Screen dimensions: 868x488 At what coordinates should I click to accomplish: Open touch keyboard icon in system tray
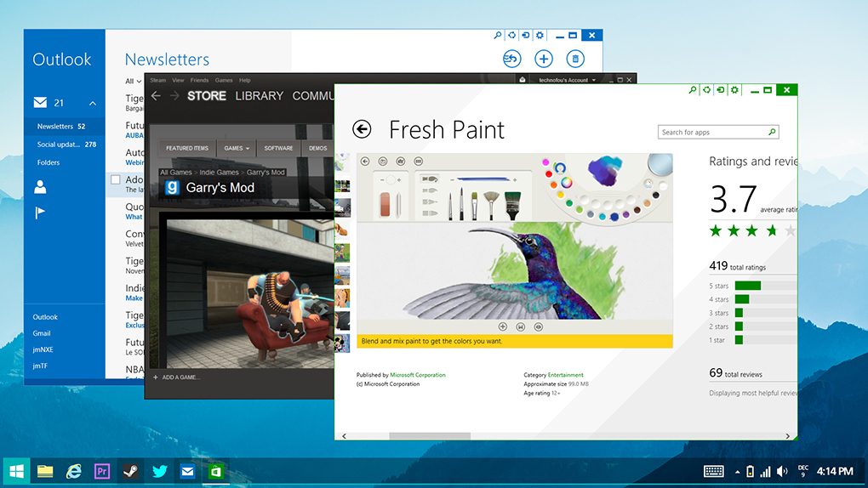pos(714,471)
